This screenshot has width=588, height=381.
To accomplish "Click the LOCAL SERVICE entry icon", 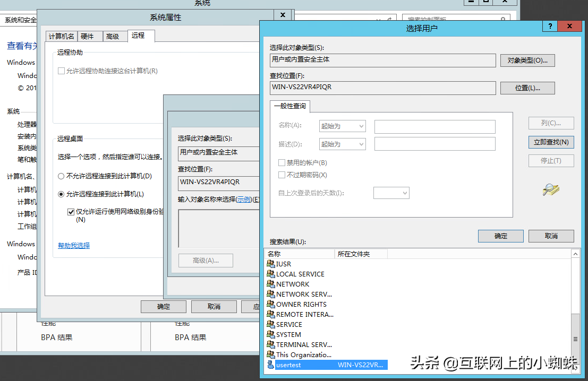I will point(270,274).
